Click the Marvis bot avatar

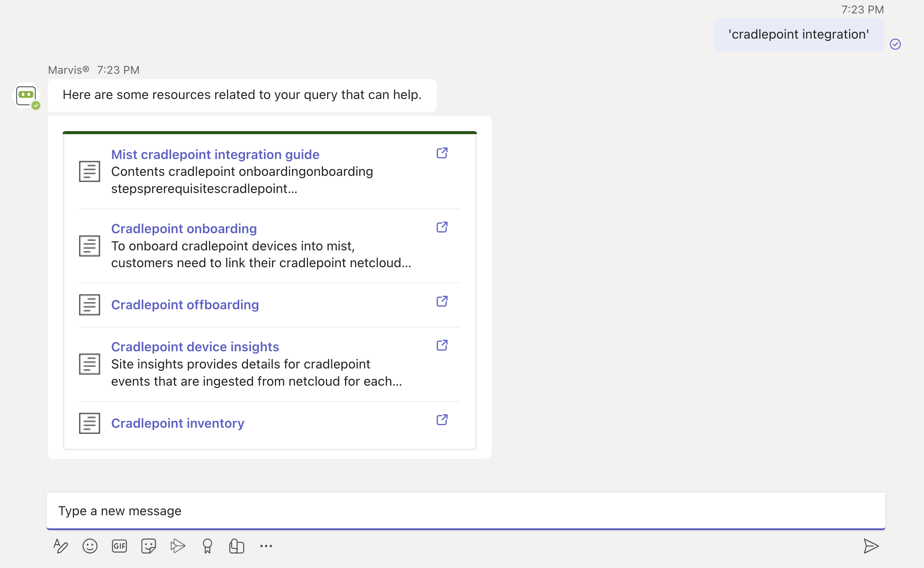click(26, 96)
